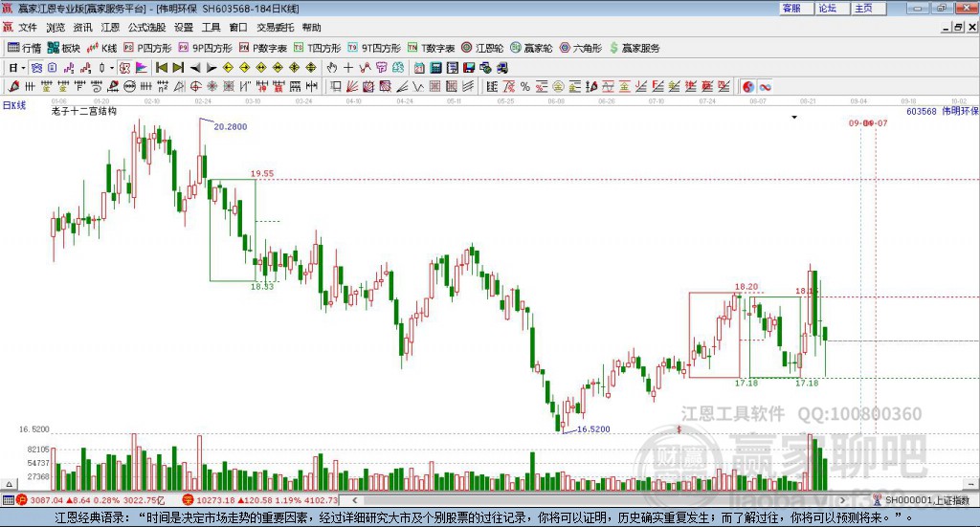
Task: Click the 20.2800 high price label
Action: pyautogui.click(x=230, y=127)
